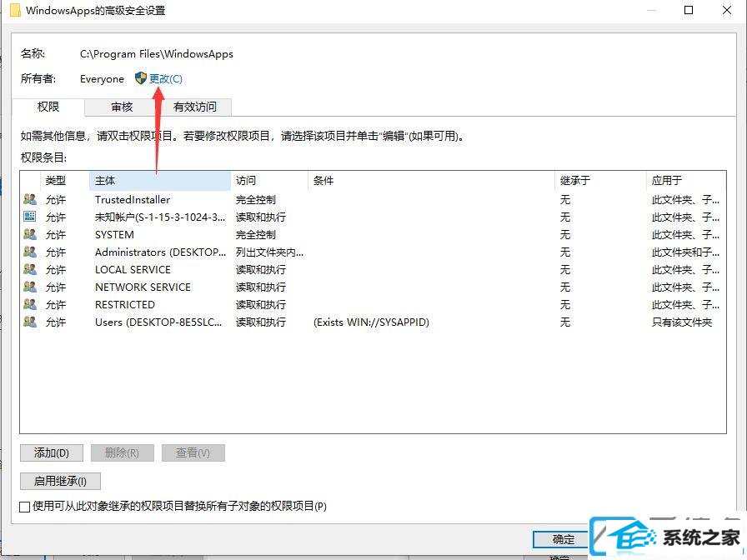Select the NETWORK SERVICE entry

coord(373,287)
